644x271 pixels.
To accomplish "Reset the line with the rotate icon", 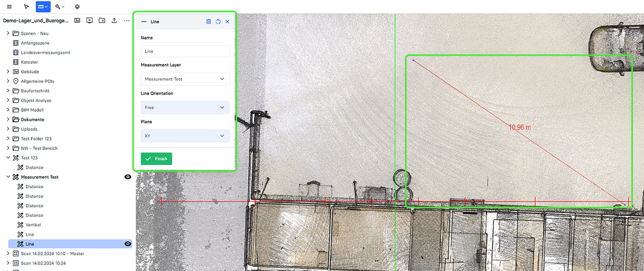I will pyautogui.click(x=218, y=21).
